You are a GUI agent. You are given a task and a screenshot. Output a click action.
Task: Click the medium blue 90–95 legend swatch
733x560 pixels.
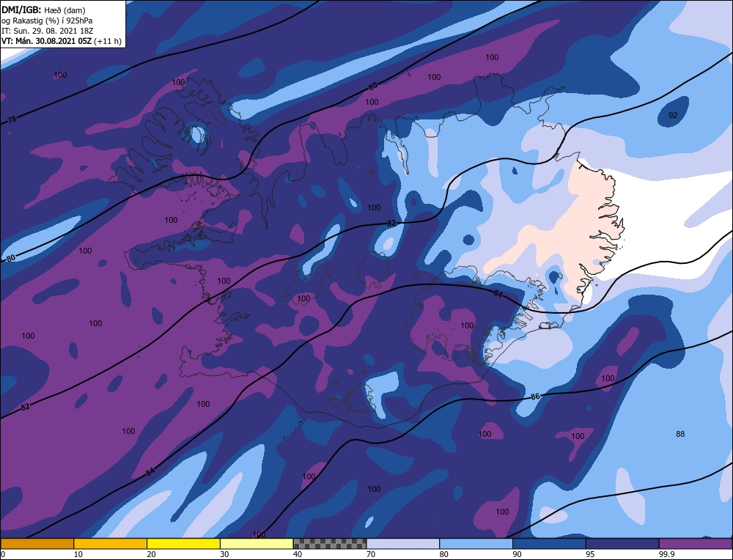[549, 543]
